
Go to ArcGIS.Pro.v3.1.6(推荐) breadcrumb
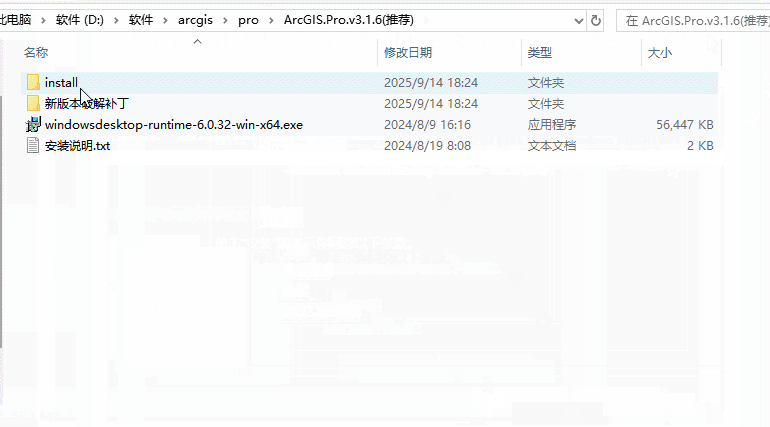(x=349, y=20)
